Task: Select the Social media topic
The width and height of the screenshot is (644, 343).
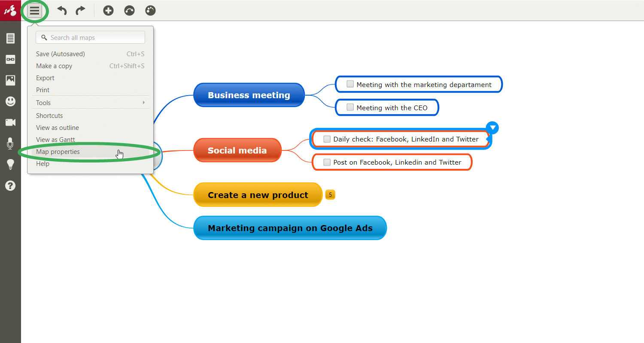Action: [x=237, y=150]
